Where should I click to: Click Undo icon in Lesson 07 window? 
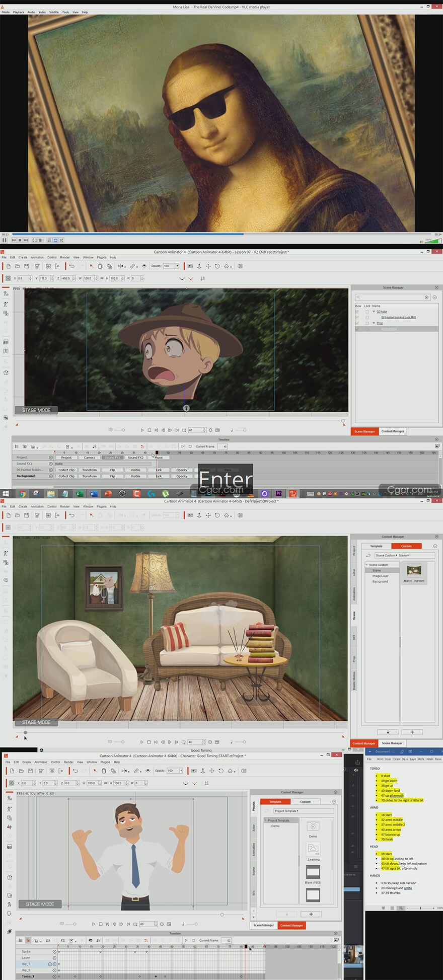tap(71, 266)
